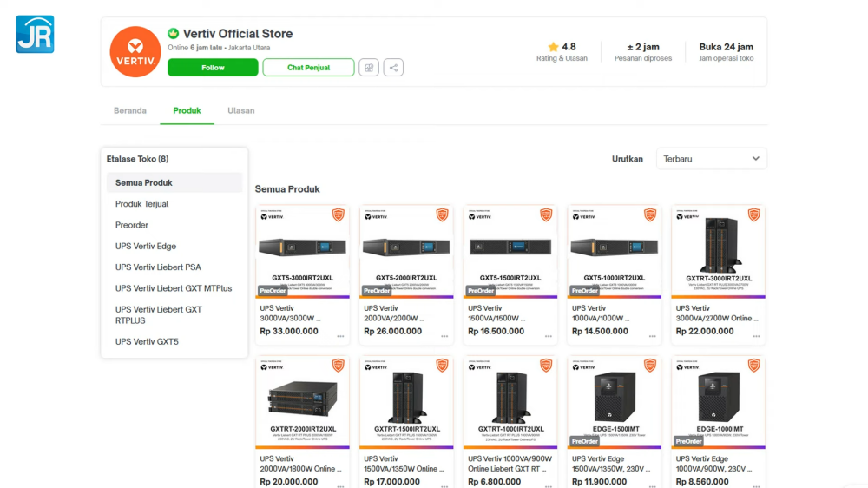Click official shield badge on GXTRT-1500IRT2UXL

[x=442, y=365]
